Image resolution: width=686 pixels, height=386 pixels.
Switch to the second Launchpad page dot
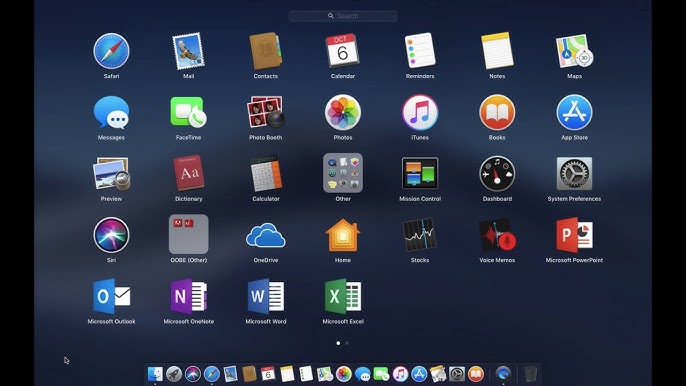pos(347,343)
